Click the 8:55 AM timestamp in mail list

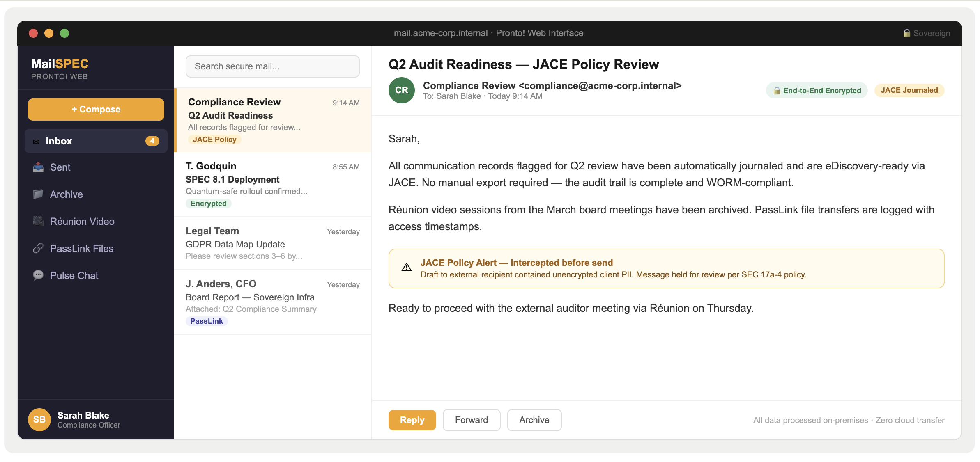[346, 167]
